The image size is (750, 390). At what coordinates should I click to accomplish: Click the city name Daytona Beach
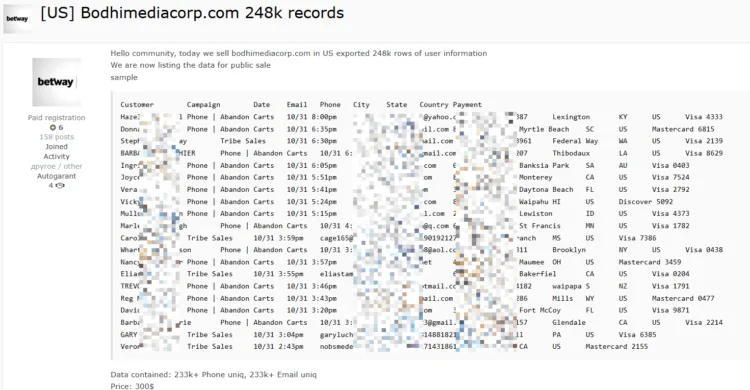[546, 190]
